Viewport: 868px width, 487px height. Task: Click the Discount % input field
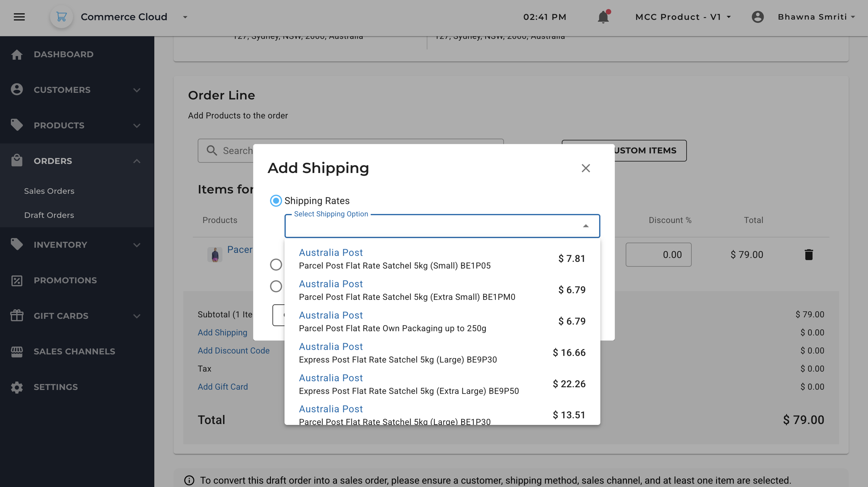click(658, 254)
